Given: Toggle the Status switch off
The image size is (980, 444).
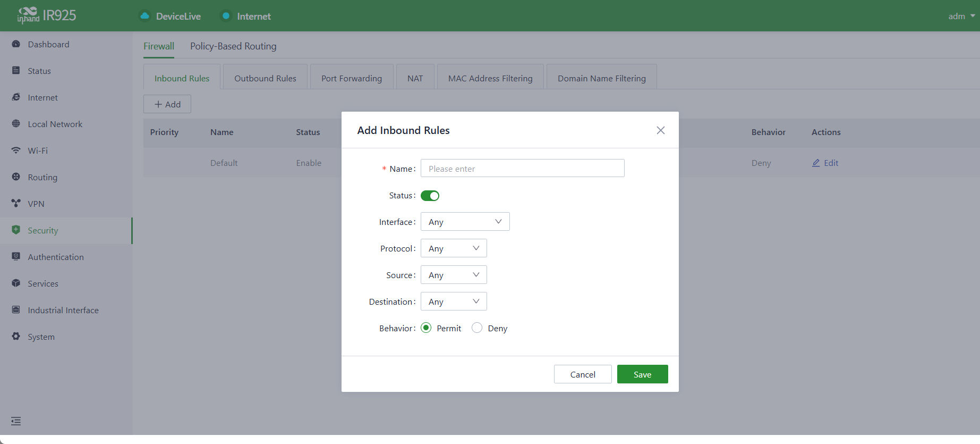Looking at the screenshot, I should [430, 196].
